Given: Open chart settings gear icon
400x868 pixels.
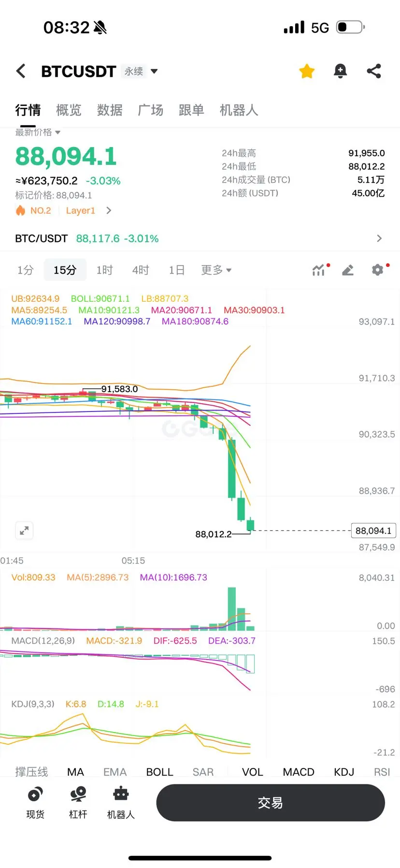Looking at the screenshot, I should [x=378, y=270].
